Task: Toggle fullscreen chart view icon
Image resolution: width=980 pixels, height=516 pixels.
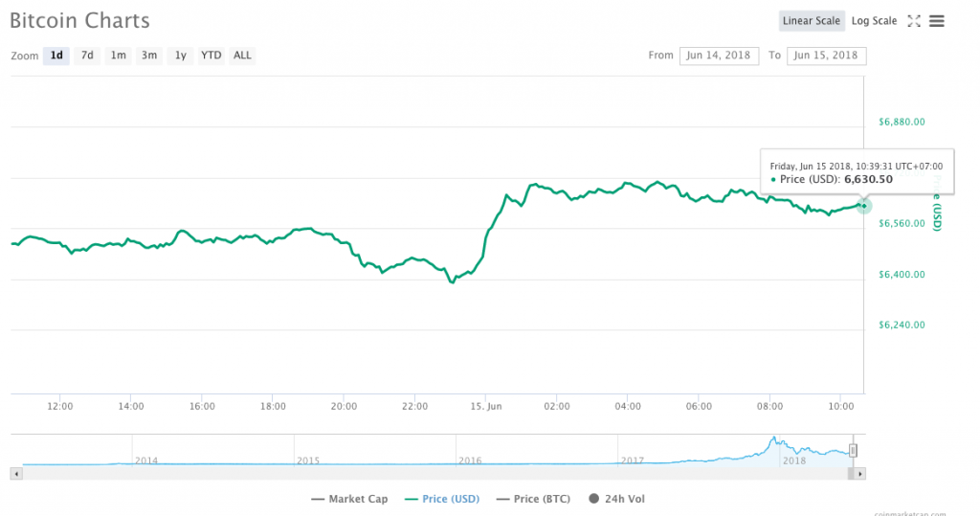Action: (913, 21)
